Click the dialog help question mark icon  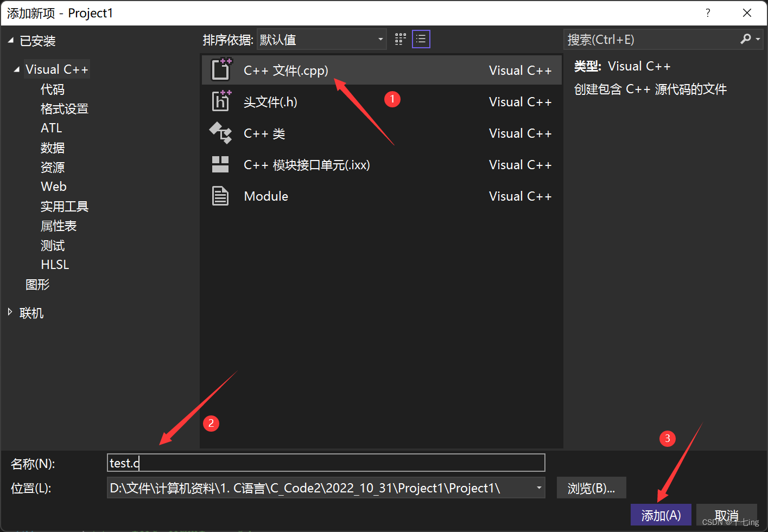(708, 12)
